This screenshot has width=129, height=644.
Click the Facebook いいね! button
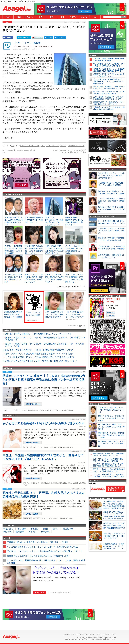pos(8,37)
